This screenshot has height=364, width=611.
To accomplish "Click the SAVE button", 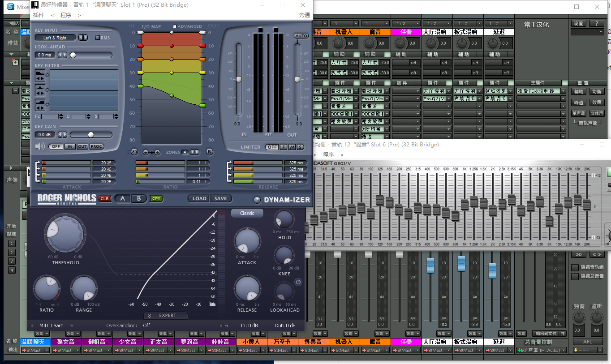I will (220, 198).
